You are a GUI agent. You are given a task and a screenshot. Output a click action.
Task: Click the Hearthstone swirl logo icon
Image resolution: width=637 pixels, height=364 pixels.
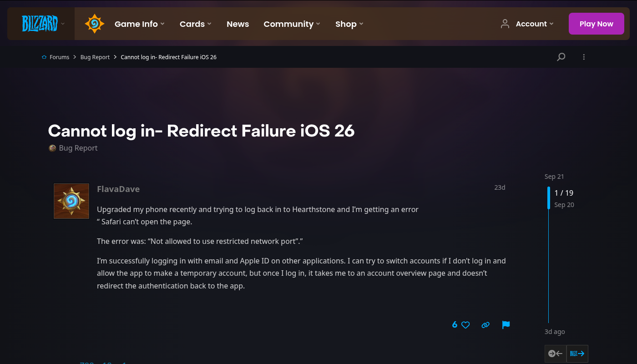tap(95, 24)
